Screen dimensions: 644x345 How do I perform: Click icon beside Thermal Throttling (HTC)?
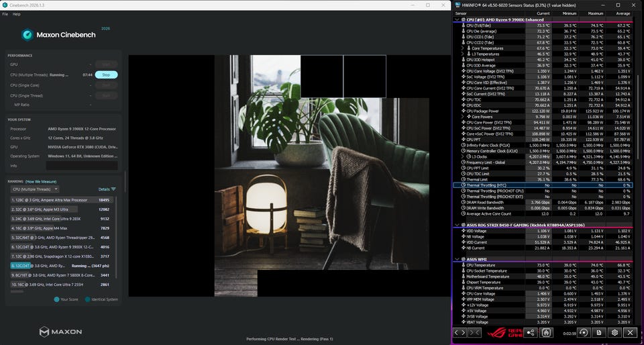coord(464,185)
